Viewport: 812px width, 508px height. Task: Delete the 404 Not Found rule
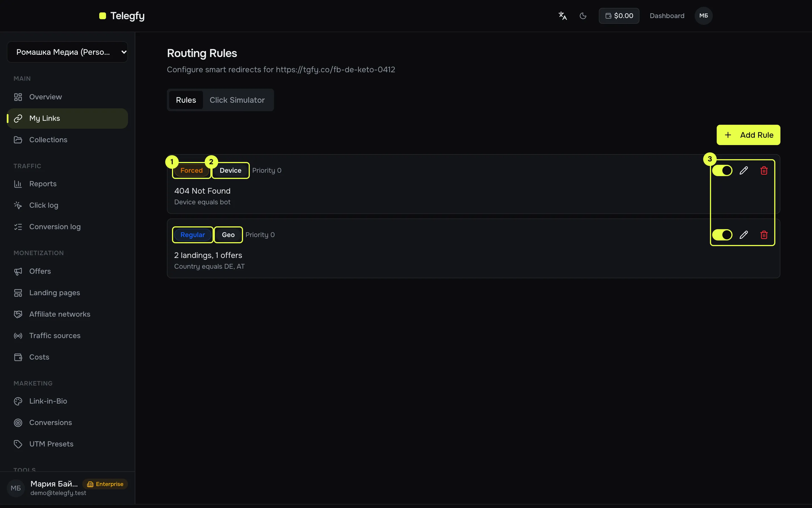764,170
